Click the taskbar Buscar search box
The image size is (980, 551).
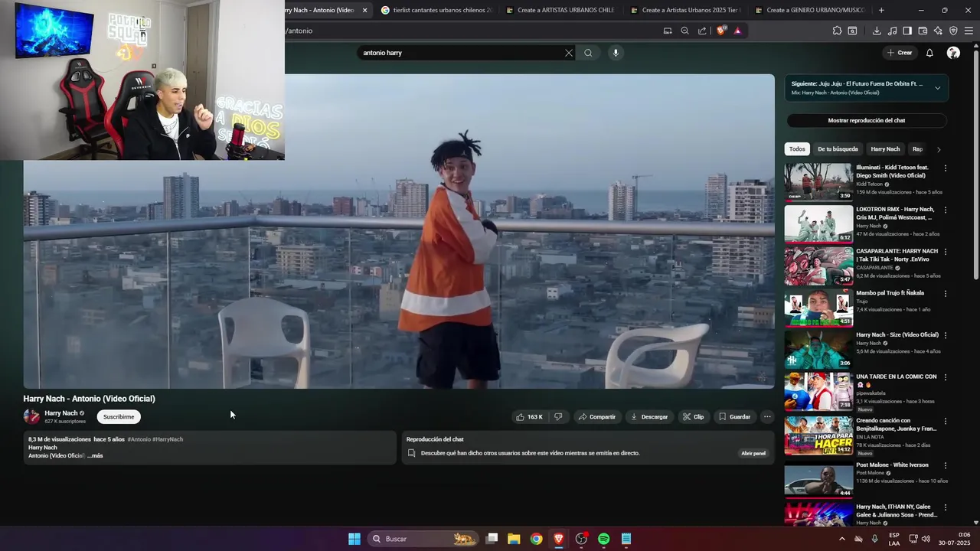(423, 539)
